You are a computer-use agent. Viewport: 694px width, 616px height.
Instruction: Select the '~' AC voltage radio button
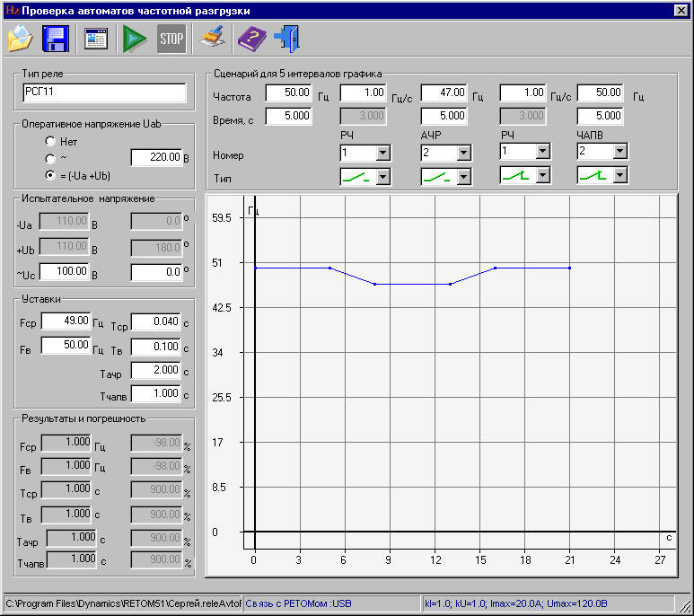coord(51,158)
